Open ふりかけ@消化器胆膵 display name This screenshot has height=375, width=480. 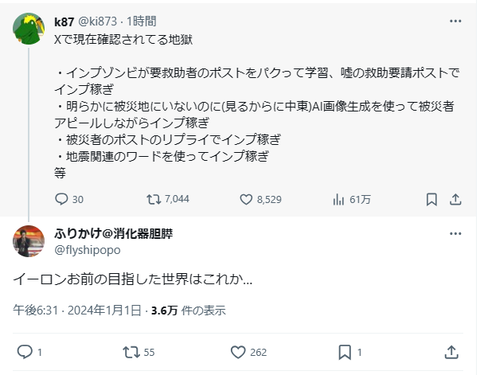[x=113, y=234]
